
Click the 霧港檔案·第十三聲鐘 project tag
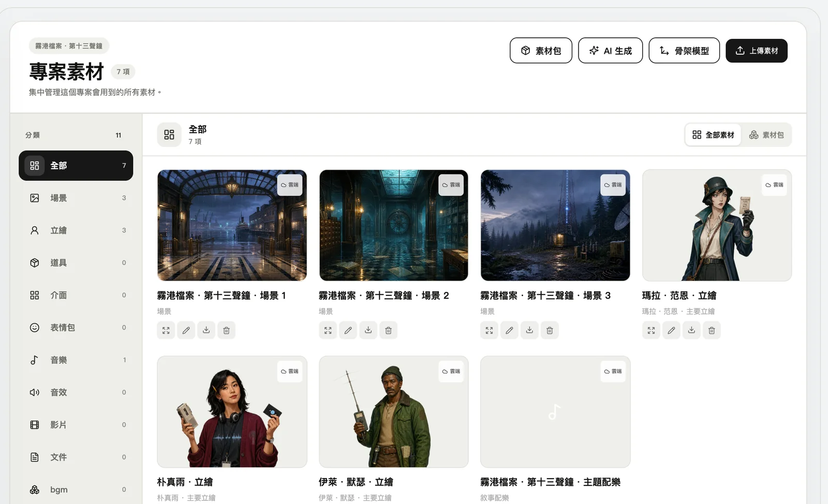[69, 46]
